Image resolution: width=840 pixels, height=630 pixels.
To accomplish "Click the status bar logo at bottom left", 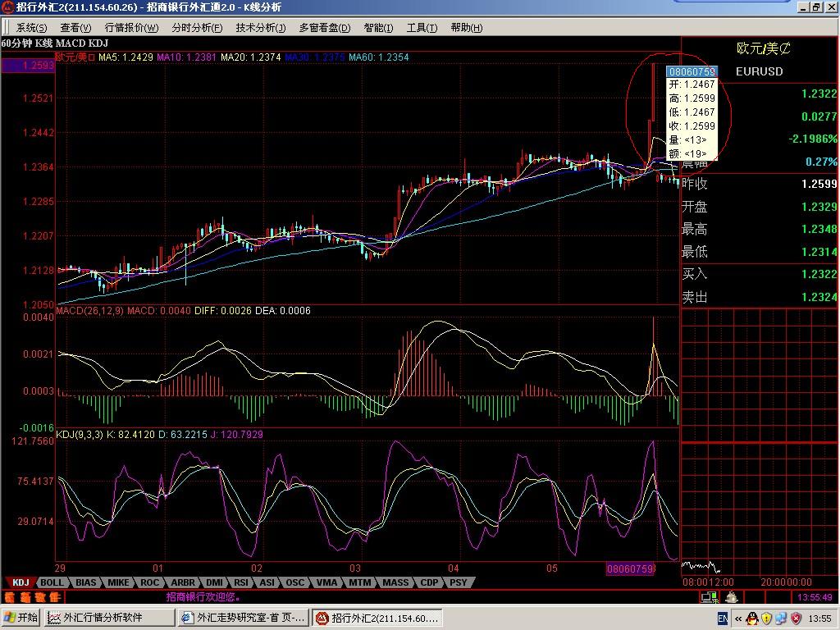I will pyautogui.click(x=33, y=597).
